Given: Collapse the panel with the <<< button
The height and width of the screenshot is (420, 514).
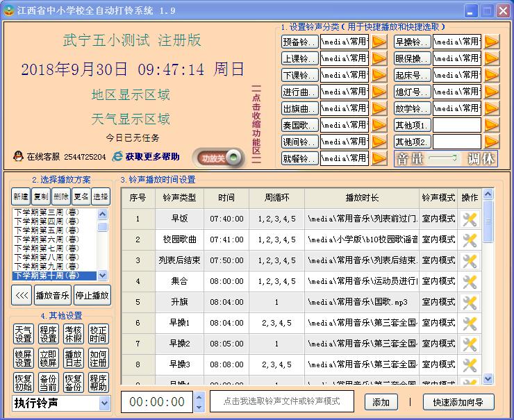Looking at the screenshot, I should tap(22, 295).
